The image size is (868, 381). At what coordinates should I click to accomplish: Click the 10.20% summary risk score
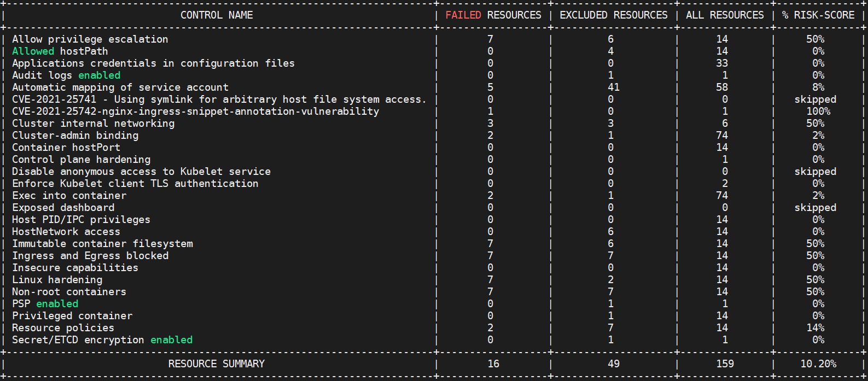(x=818, y=364)
